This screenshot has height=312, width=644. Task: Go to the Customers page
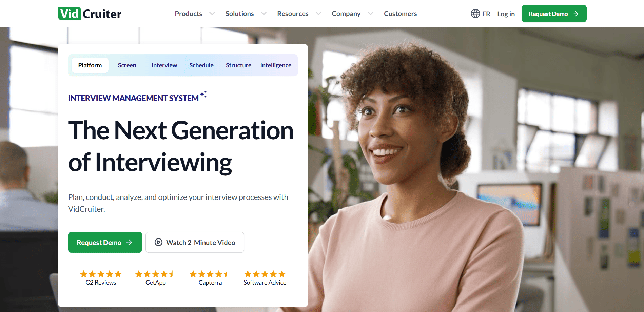[x=400, y=14]
